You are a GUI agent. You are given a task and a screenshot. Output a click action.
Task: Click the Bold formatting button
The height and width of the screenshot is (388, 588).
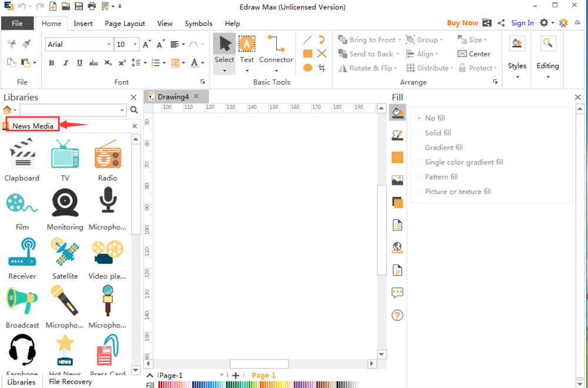[52, 63]
